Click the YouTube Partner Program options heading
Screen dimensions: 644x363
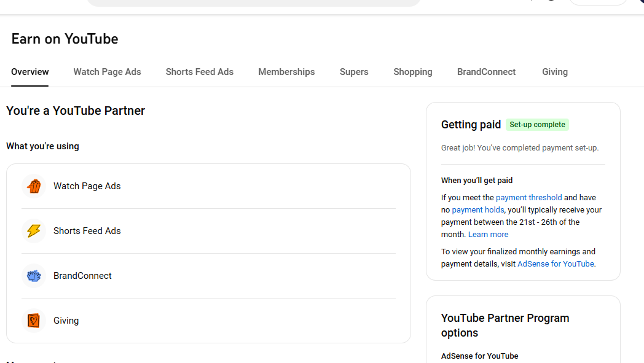[505, 325]
